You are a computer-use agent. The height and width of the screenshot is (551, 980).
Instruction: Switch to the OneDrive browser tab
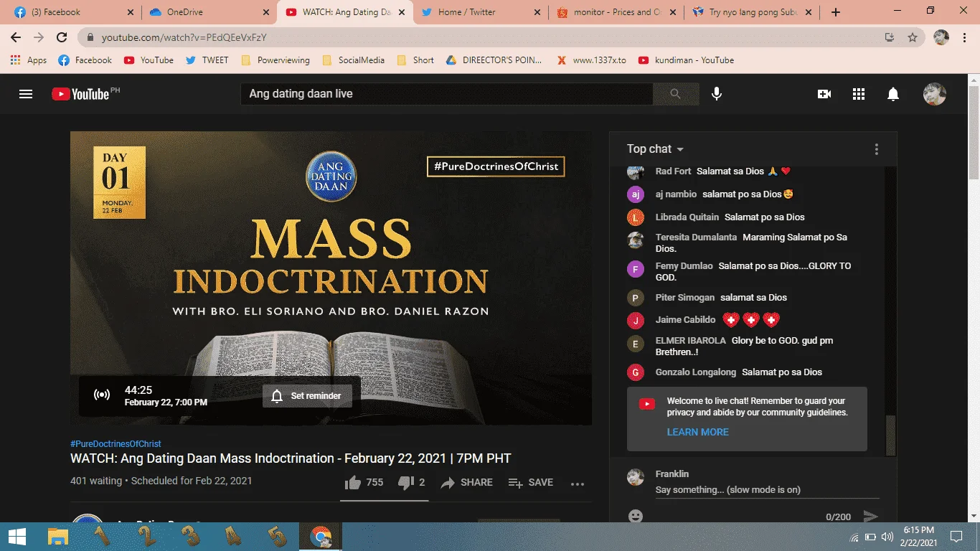(x=209, y=12)
